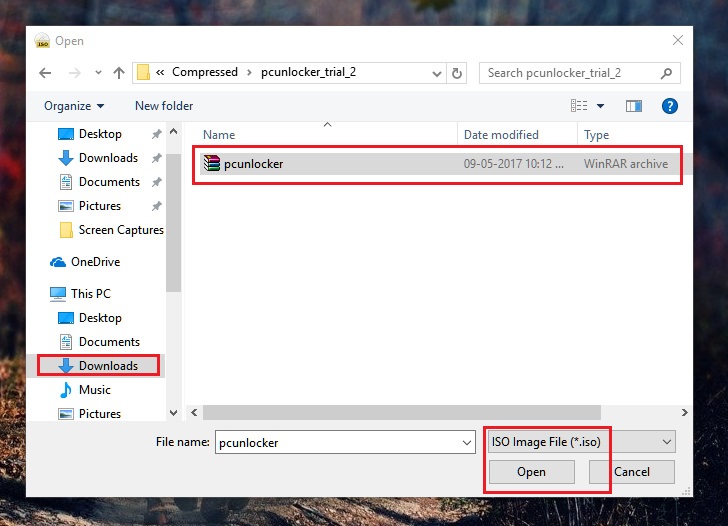The height and width of the screenshot is (526, 728).
Task: Open Music under This PC
Action: [x=95, y=390]
